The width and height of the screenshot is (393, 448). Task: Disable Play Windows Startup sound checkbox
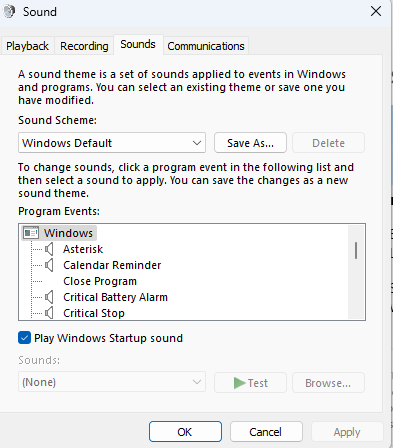24,338
